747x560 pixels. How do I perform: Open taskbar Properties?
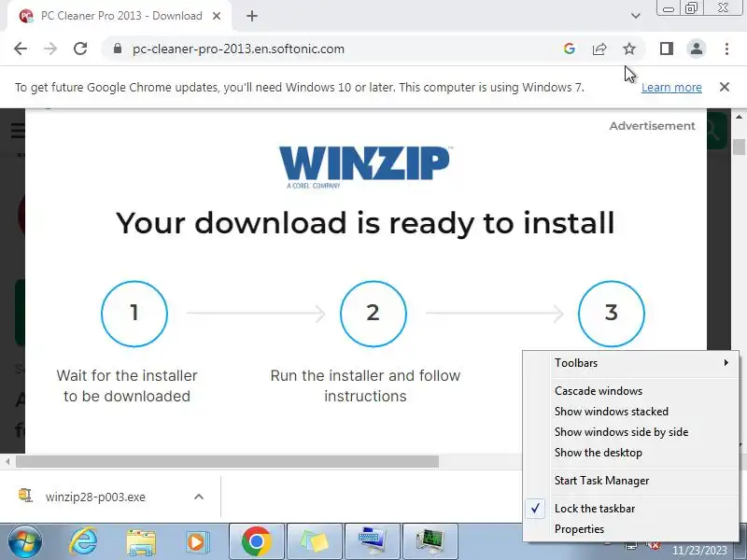click(631, 529)
